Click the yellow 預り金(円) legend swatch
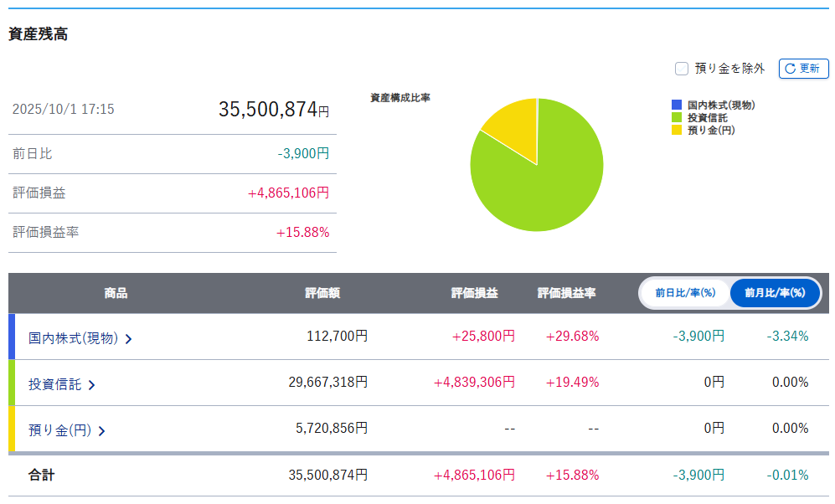The width and height of the screenshot is (835, 504). 677,130
